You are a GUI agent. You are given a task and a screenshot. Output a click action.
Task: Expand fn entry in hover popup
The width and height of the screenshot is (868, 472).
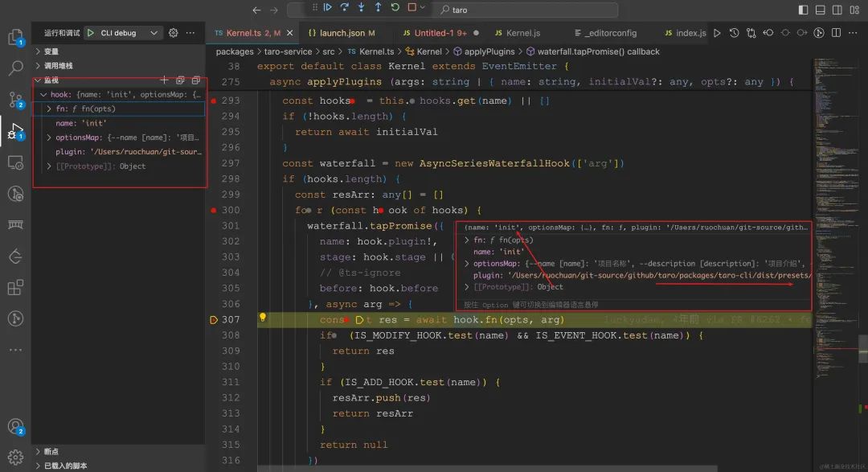[467, 240]
